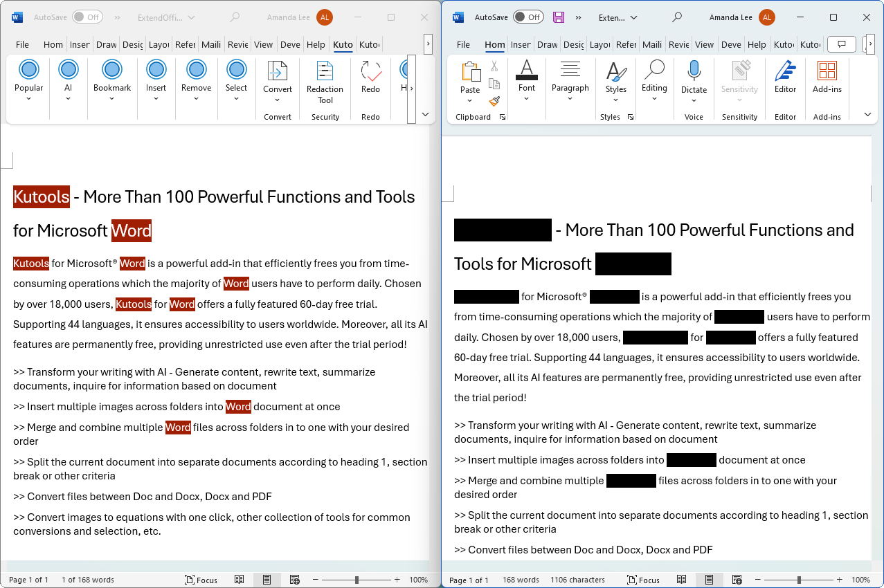Open the Select tools in Kutools ribbon
884x588 pixels.
(236, 80)
